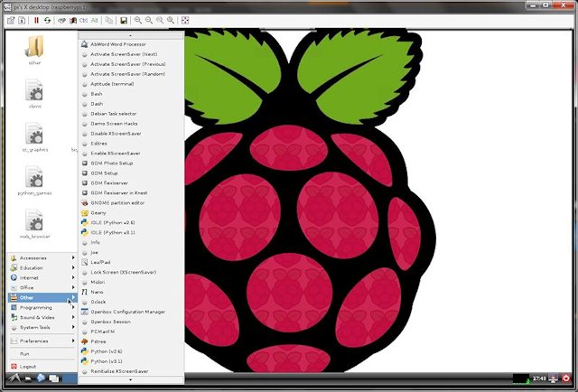Screen dimensions: 578x392
Task: Click the IDLE (Python v3.1) entry
Action: point(131,233)
